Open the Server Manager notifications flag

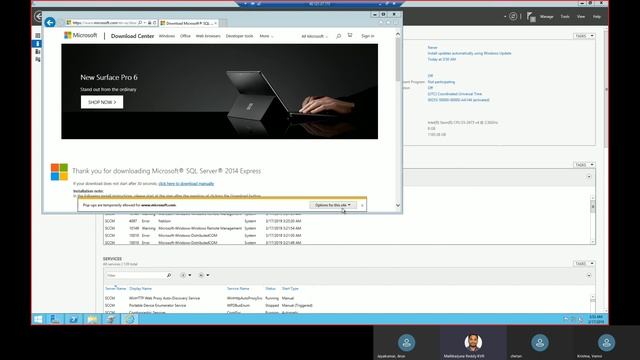click(x=531, y=17)
